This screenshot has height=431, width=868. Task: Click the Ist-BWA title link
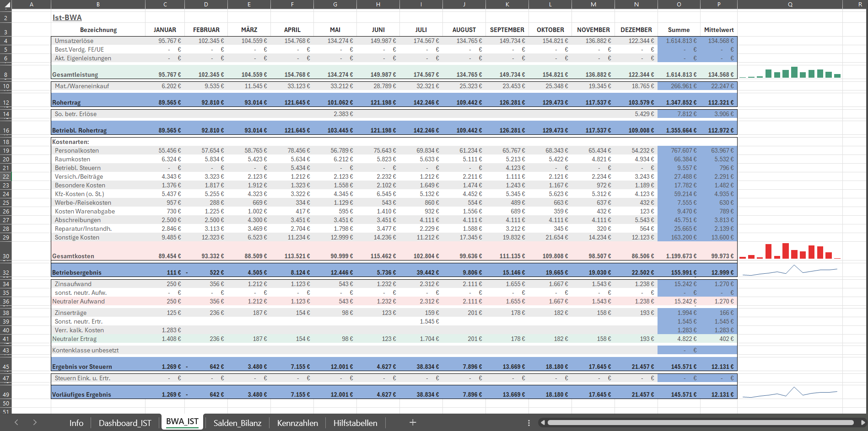pyautogui.click(x=67, y=18)
